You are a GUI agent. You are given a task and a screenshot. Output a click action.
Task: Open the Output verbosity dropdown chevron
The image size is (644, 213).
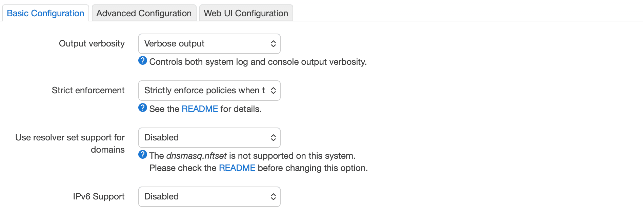[273, 44]
